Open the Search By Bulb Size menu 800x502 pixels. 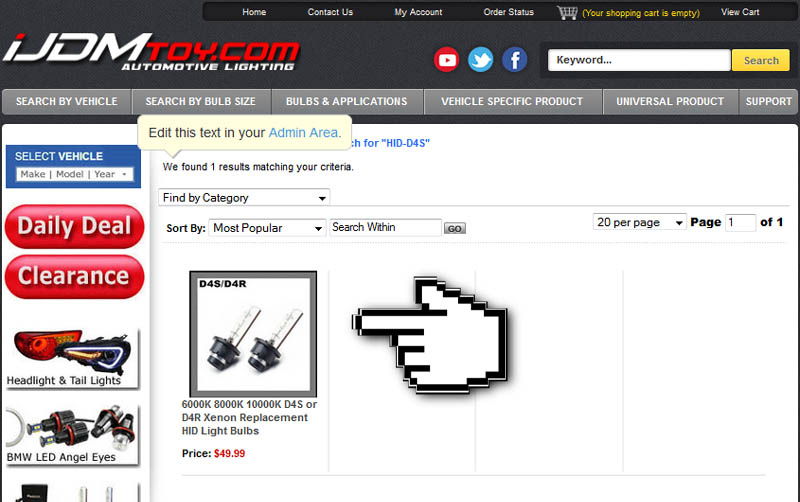point(201,102)
